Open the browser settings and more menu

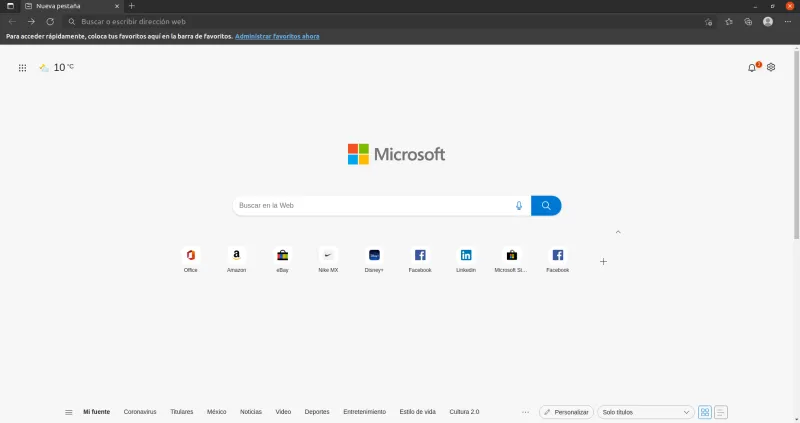pyautogui.click(x=788, y=22)
